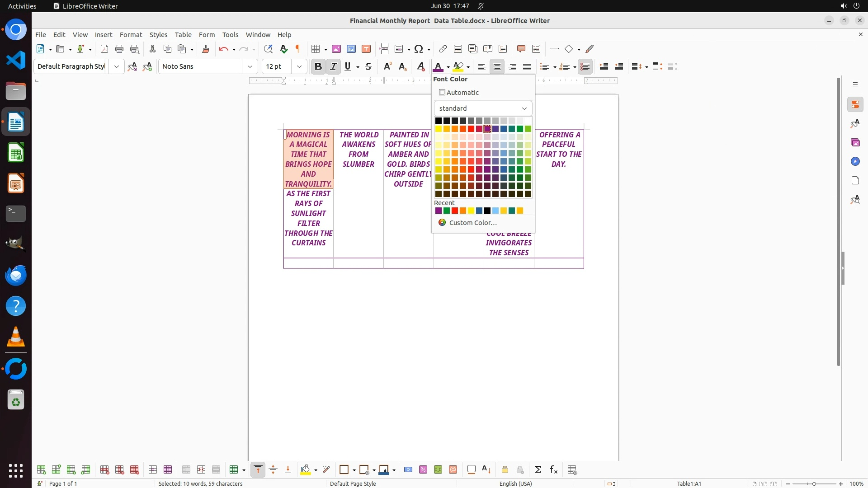This screenshot has width=868, height=488.
Task: Click the Insert Hyperlink icon
Action: click(443, 49)
